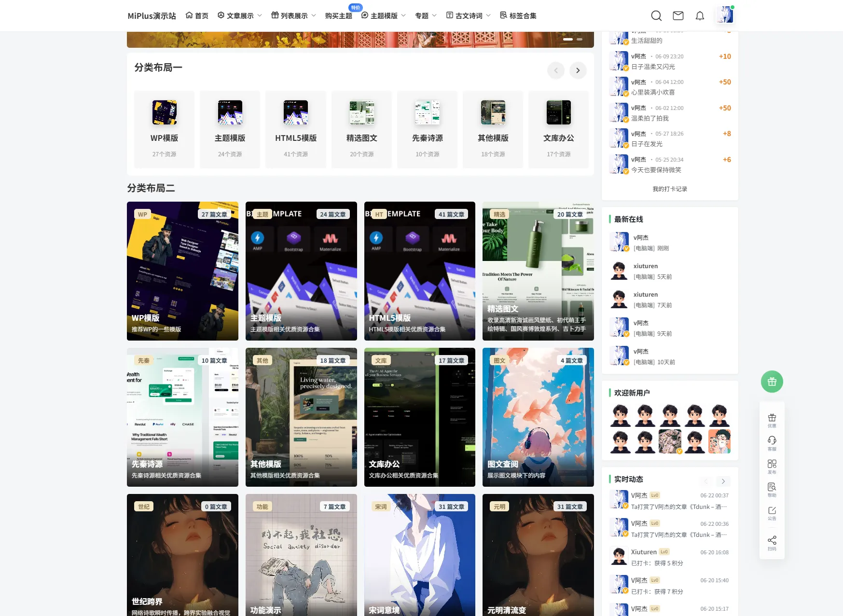This screenshot has height=616, width=843.
Task: Open the 购买主题 menu item
Action: (339, 15)
